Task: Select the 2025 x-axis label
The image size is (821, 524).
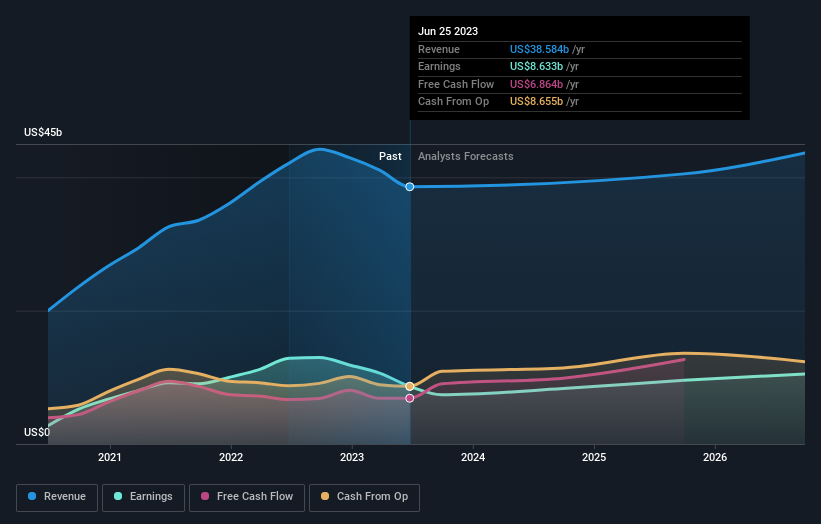Action: pos(594,458)
